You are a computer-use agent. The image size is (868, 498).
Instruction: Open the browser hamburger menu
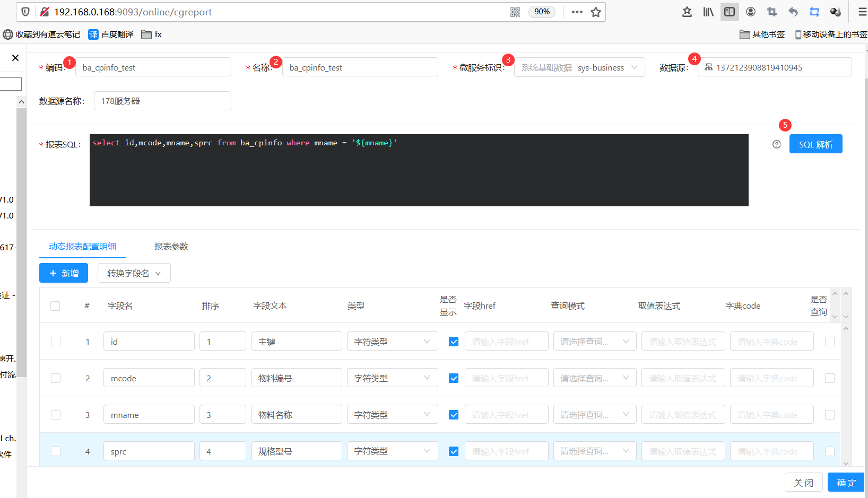click(862, 12)
